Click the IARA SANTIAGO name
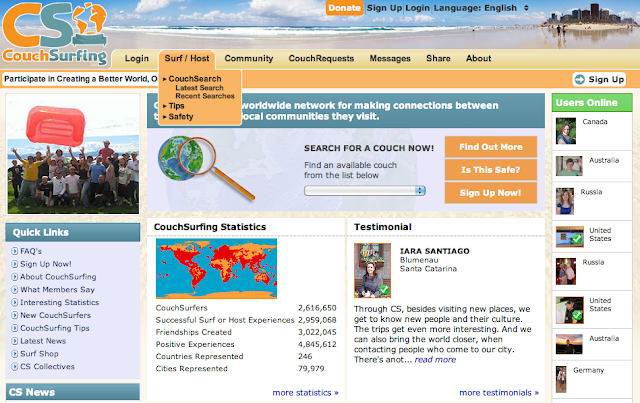The image size is (640, 403). (434, 251)
